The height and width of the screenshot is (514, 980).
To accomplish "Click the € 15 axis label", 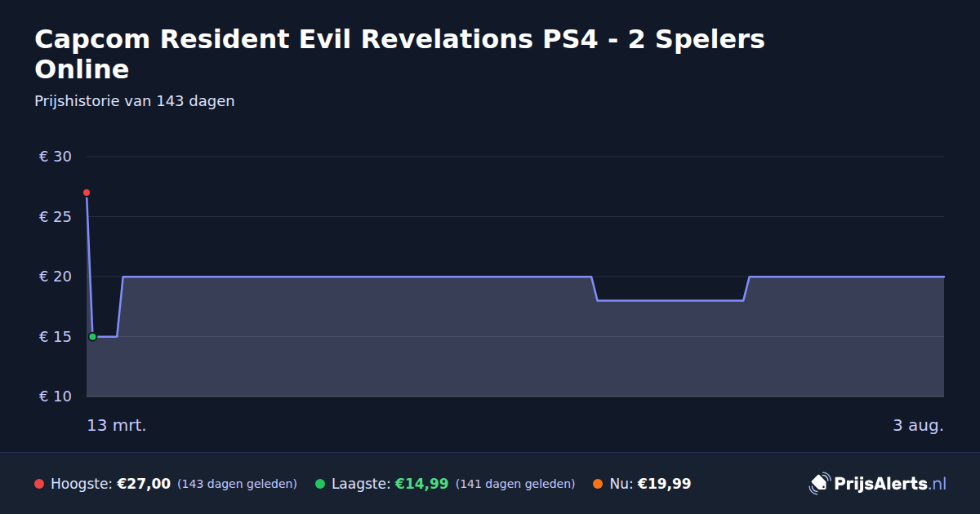I will [56, 336].
